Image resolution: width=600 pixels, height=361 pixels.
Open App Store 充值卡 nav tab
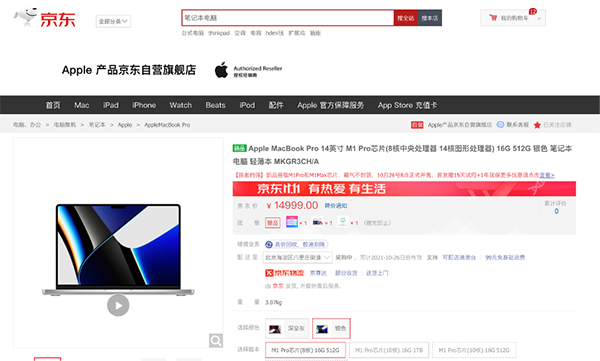point(407,105)
